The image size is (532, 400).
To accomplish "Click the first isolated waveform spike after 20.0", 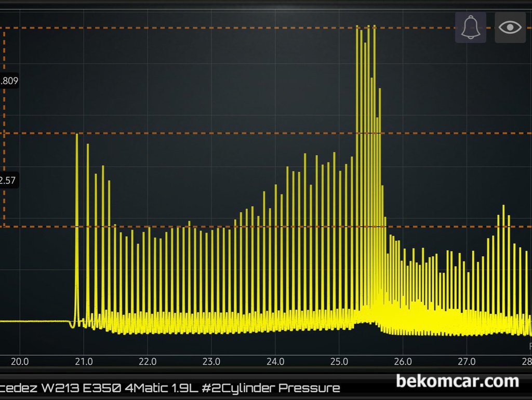I will tap(77, 208).
